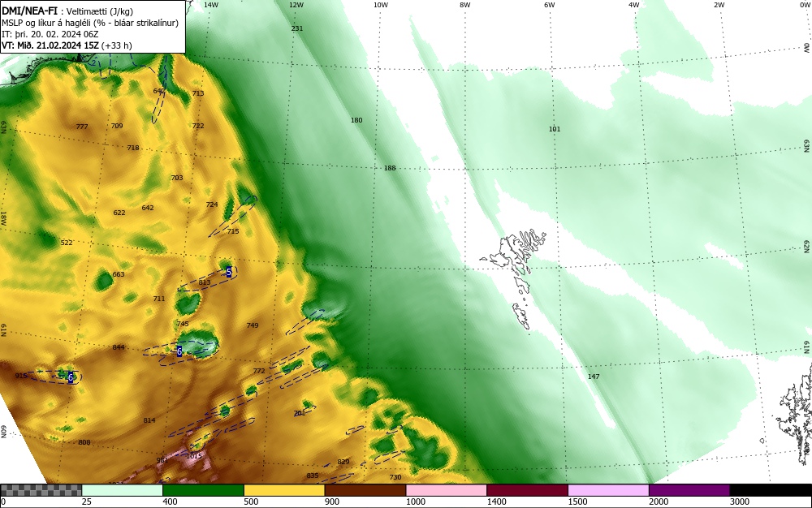Click the 231 value on the map
The image size is (812, 508).
[296, 28]
